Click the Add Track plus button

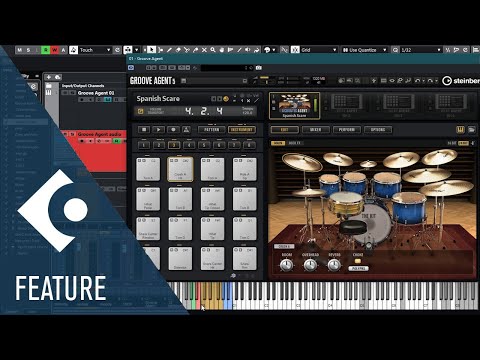(49, 77)
